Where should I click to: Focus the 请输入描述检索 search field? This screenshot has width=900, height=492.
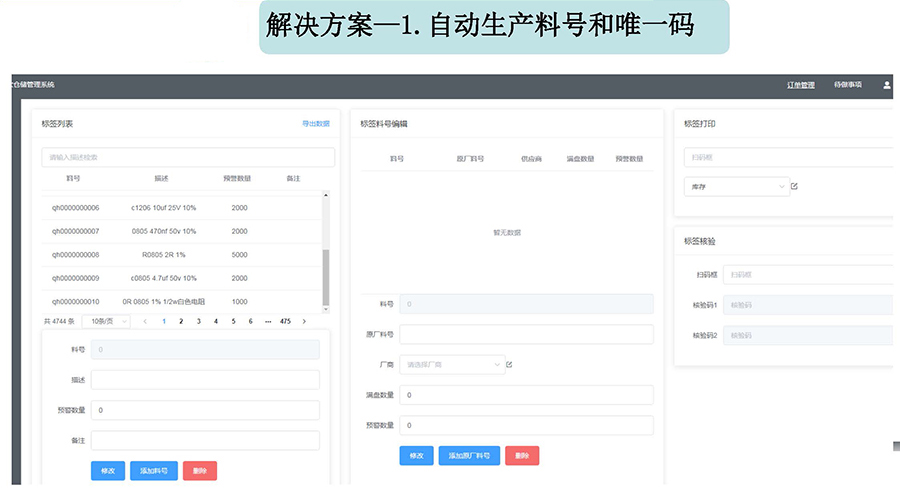[187, 157]
